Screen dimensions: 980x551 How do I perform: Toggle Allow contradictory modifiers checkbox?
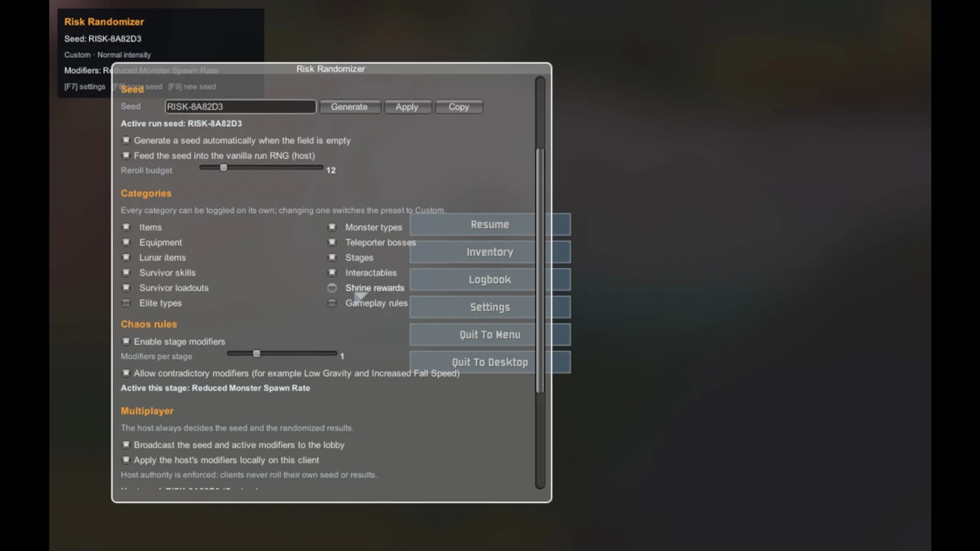click(x=126, y=373)
